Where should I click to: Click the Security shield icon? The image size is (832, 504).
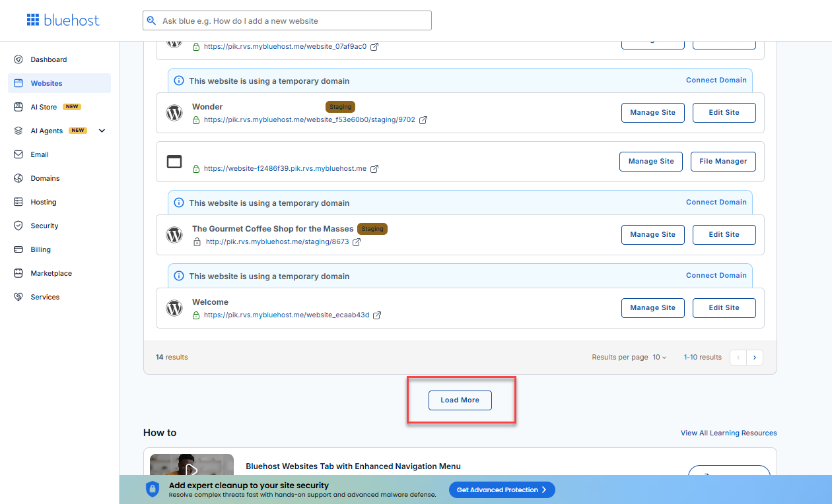(x=18, y=226)
